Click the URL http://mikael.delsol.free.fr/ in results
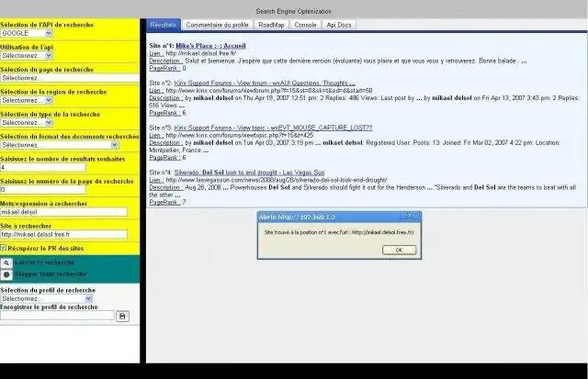The image size is (588, 379). [x=201, y=53]
